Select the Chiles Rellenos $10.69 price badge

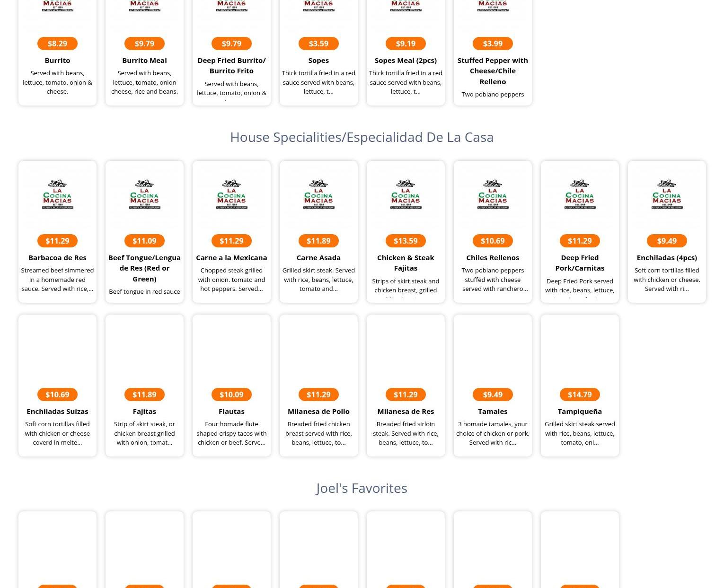(493, 241)
